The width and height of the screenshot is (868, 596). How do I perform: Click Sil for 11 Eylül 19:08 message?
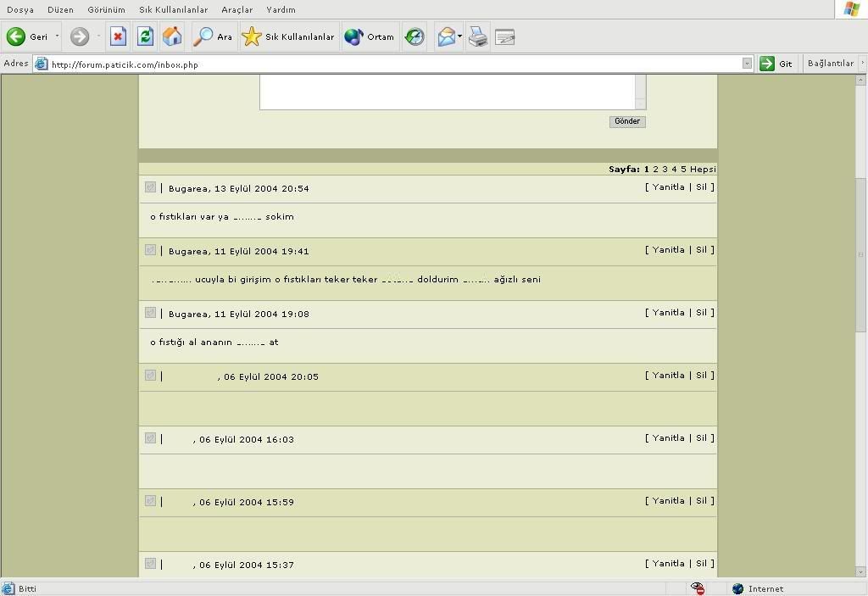[x=701, y=312]
